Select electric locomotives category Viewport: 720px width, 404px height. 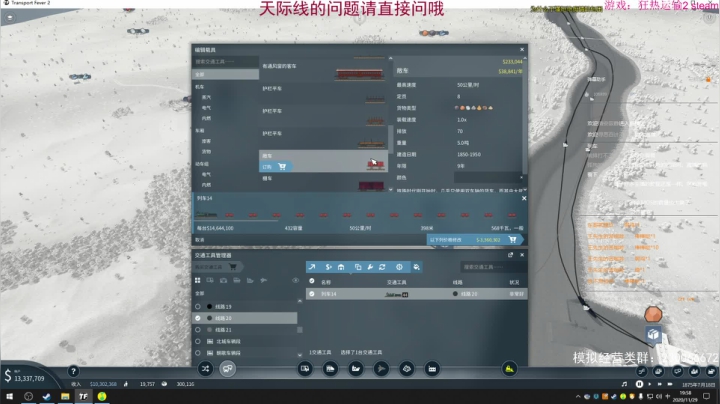pos(206,108)
